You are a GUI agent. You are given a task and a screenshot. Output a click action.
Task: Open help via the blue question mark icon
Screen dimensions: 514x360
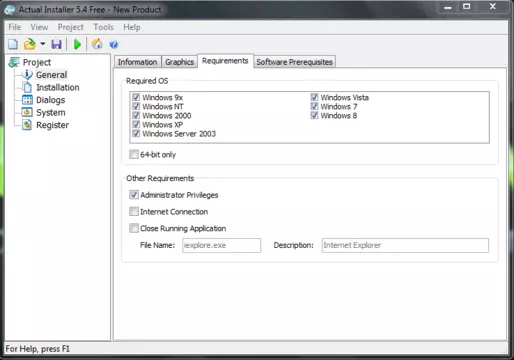pyautogui.click(x=114, y=44)
